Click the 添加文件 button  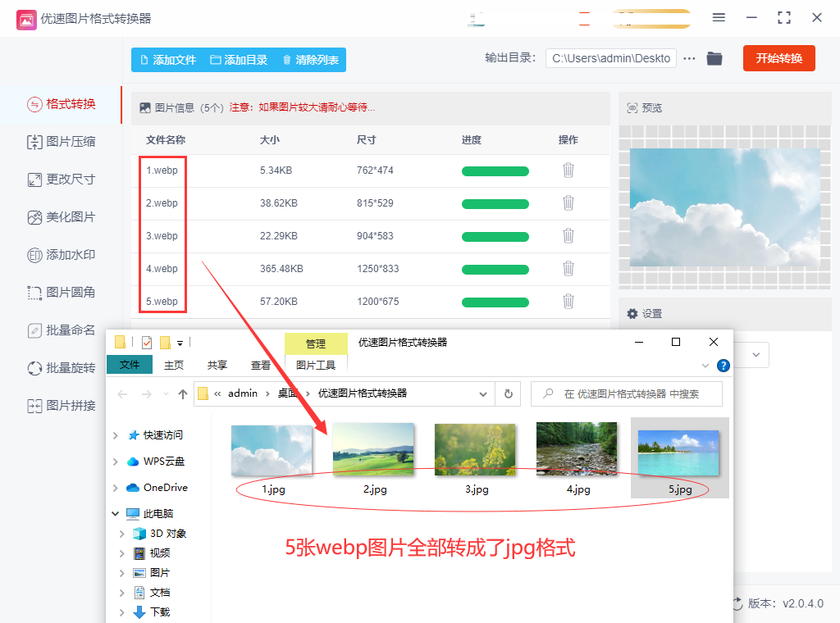click(167, 60)
